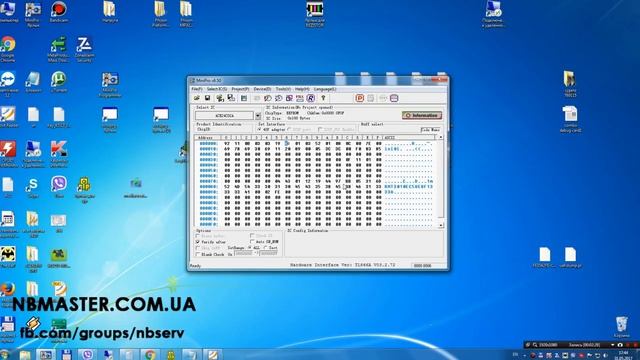
Task: Open the ZoneAlarm Security desktop icon
Action: [x=84, y=49]
